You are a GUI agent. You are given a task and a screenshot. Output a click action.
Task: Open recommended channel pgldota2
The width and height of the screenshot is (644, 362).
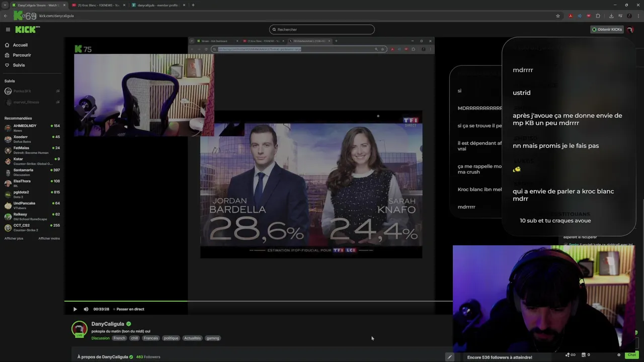tap(32, 194)
